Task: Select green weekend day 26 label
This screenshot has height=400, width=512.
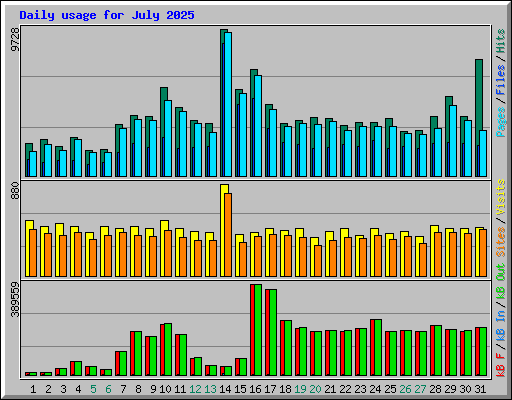Action: pyautogui.click(x=405, y=389)
